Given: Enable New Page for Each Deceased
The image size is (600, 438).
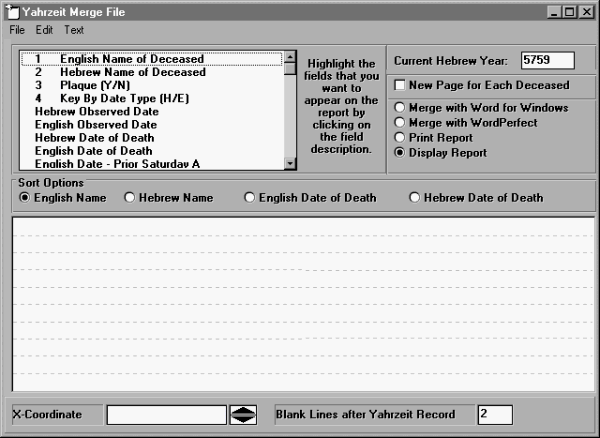Looking at the screenshot, I should tap(401, 86).
